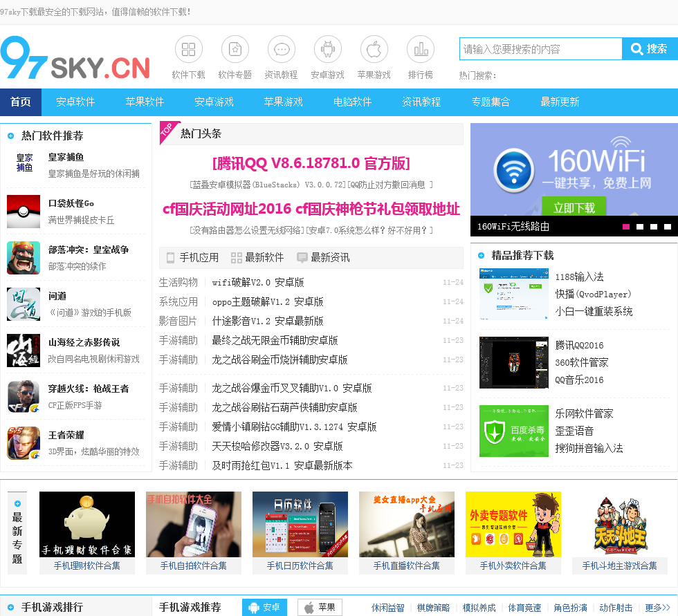The image size is (678, 616).
Task: Open 搜狗拼音输入法 link
Action: tap(589, 449)
